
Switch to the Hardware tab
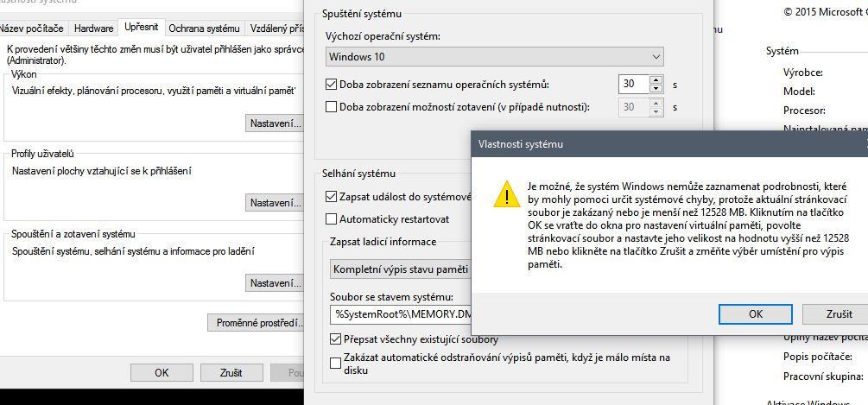point(93,28)
